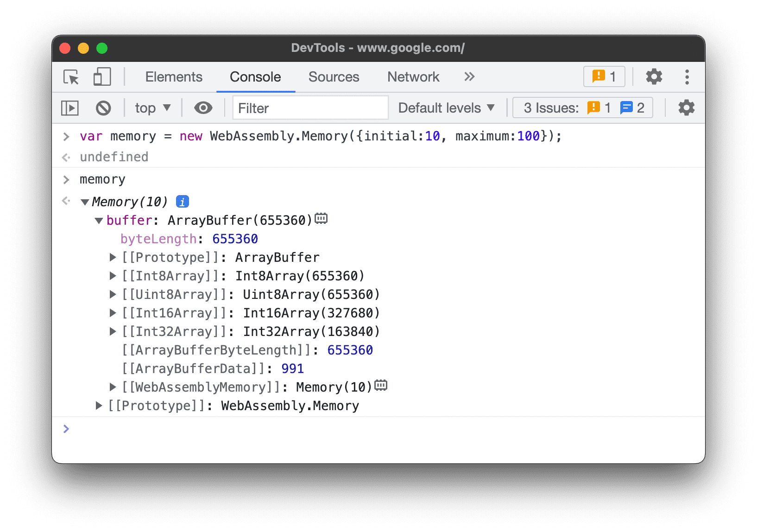Screen dimensions: 757x532
Task: Open DevTools settings gear
Action: [x=653, y=77]
